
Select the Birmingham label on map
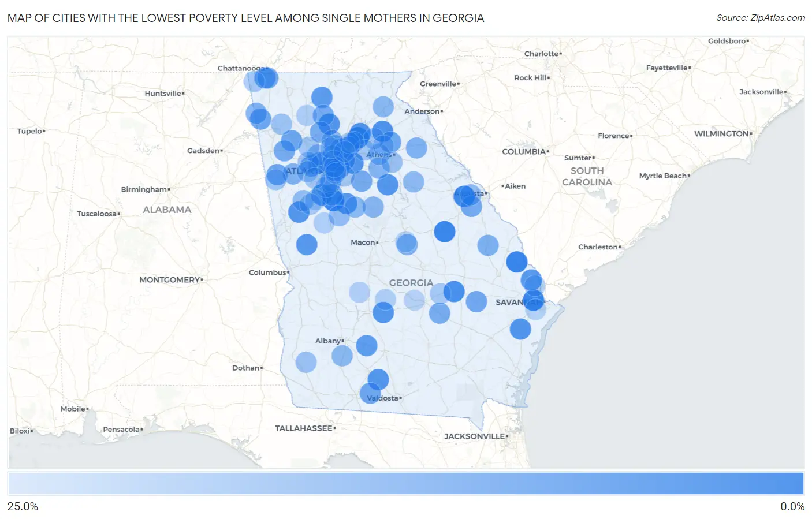coord(144,189)
